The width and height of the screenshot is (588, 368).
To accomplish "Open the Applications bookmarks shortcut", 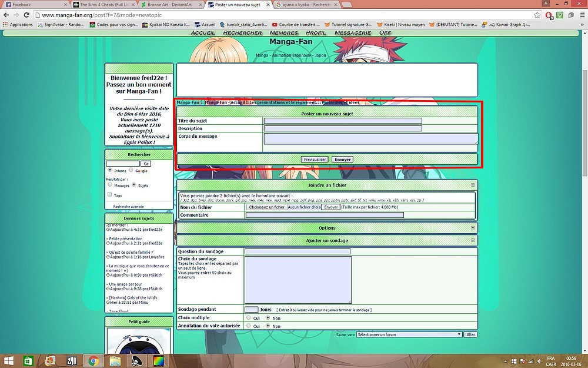I will click(x=18, y=24).
